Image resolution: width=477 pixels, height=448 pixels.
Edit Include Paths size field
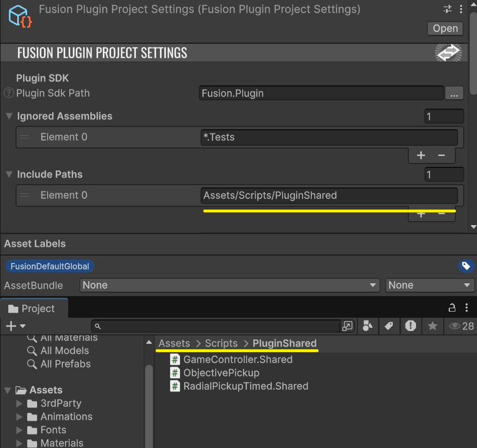tap(444, 175)
